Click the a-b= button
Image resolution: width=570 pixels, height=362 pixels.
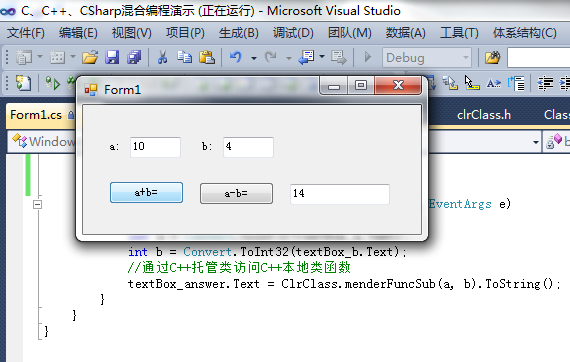[236, 193]
